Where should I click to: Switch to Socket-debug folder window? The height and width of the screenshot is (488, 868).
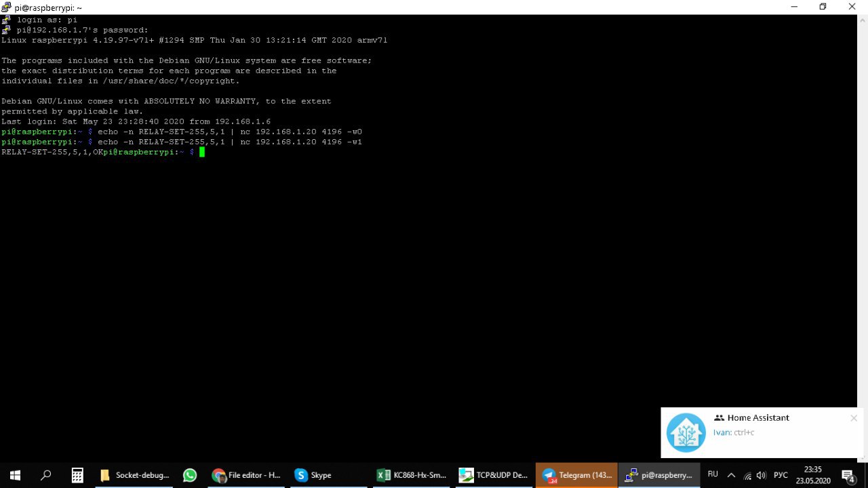(134, 475)
